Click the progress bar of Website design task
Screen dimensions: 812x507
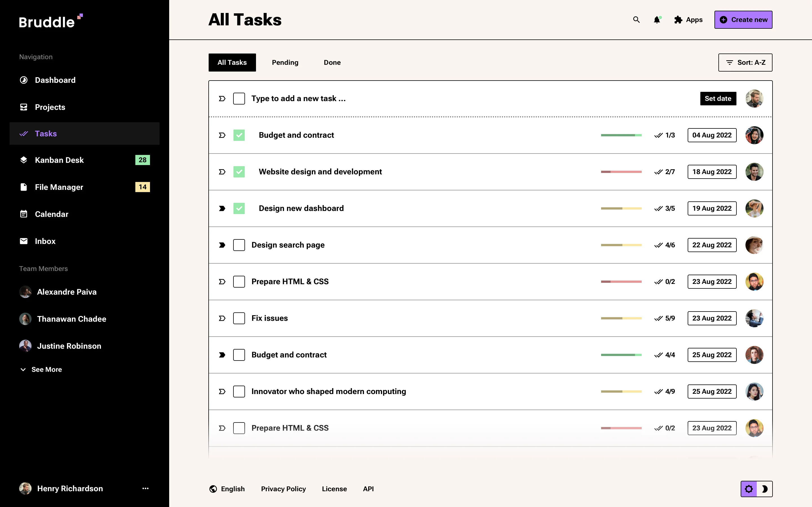pyautogui.click(x=621, y=172)
